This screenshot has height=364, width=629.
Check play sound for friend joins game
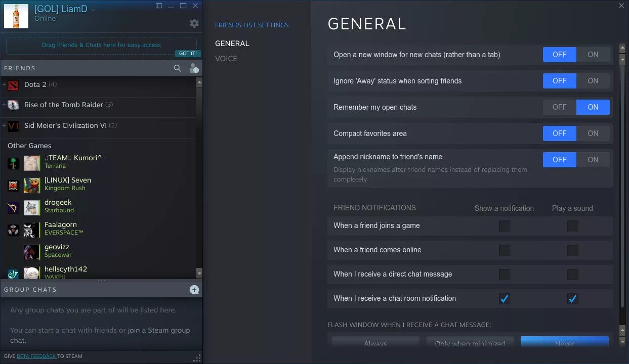(573, 226)
